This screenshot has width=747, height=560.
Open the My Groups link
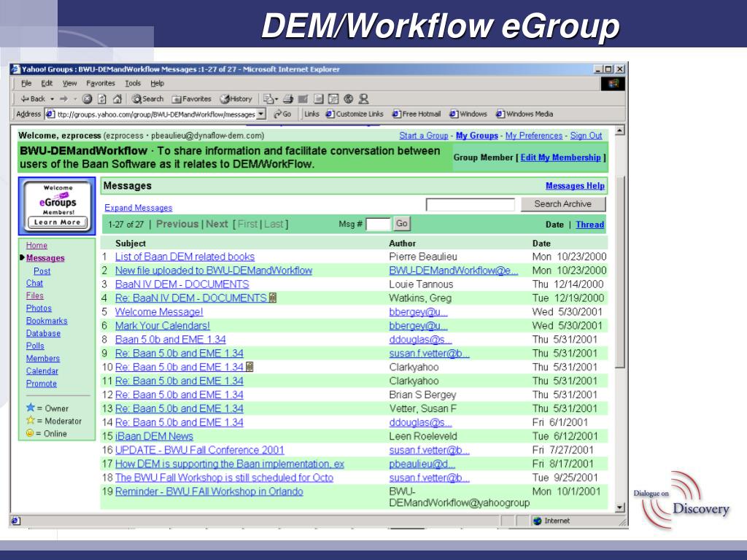pos(477,136)
